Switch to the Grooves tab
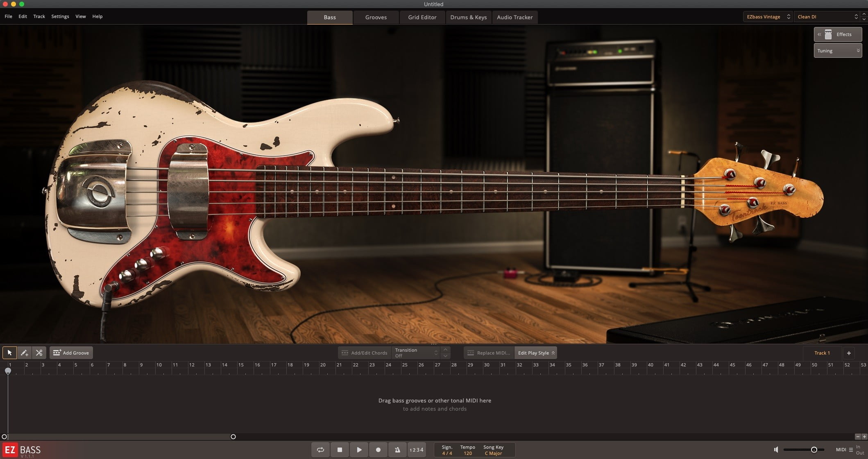868x459 pixels. click(x=376, y=17)
